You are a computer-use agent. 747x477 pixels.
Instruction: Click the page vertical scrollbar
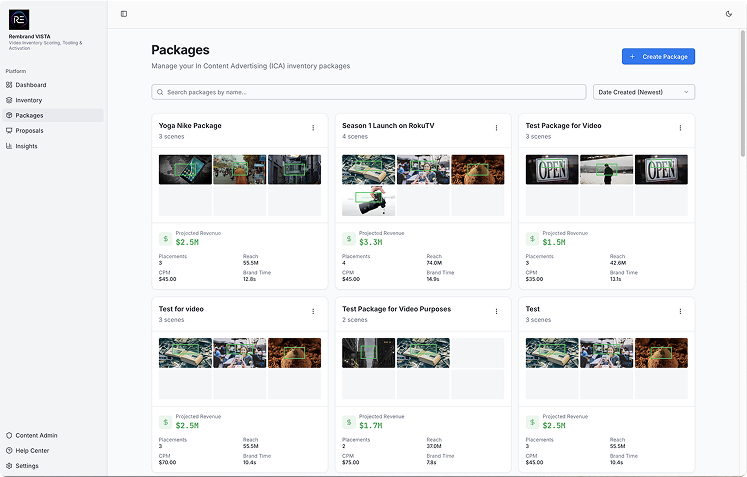pyautogui.click(x=742, y=93)
